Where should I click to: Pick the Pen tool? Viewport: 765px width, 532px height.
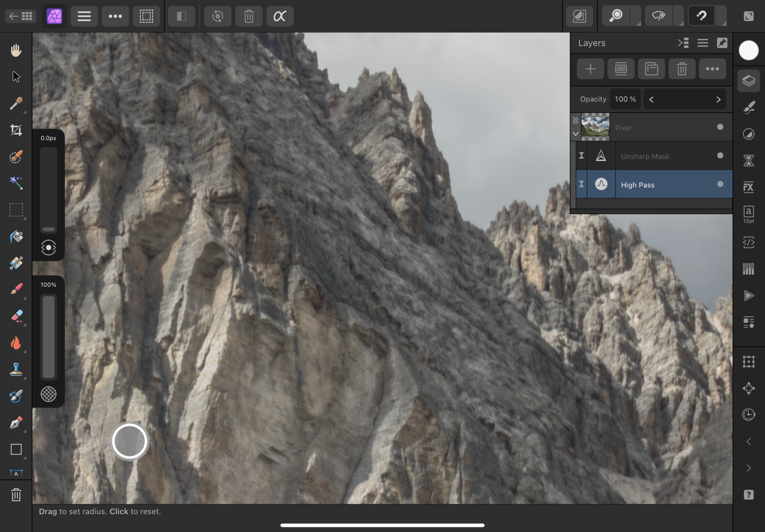tap(16, 423)
